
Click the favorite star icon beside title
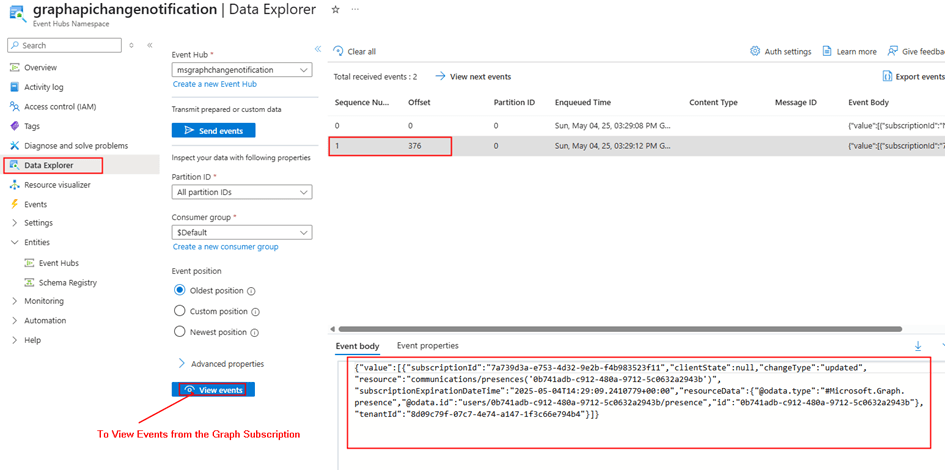click(x=335, y=10)
